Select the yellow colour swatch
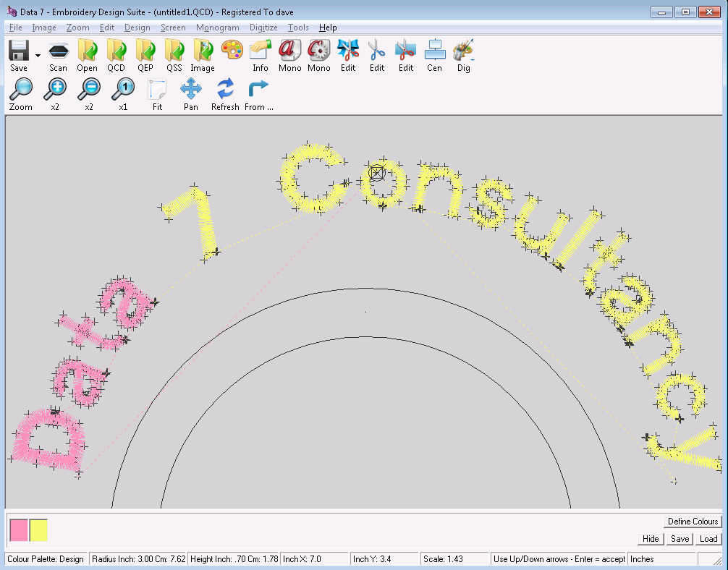This screenshot has height=570, width=728. point(38,530)
